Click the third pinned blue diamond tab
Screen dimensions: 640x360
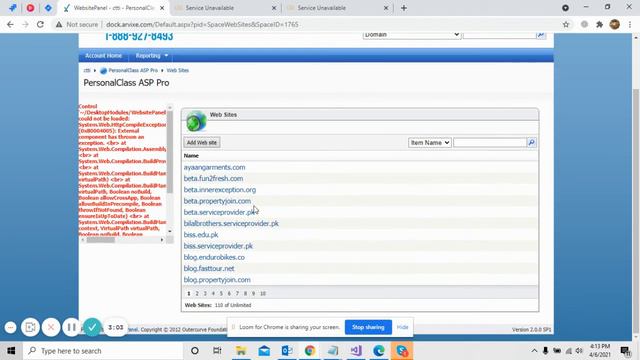click(x=48, y=8)
